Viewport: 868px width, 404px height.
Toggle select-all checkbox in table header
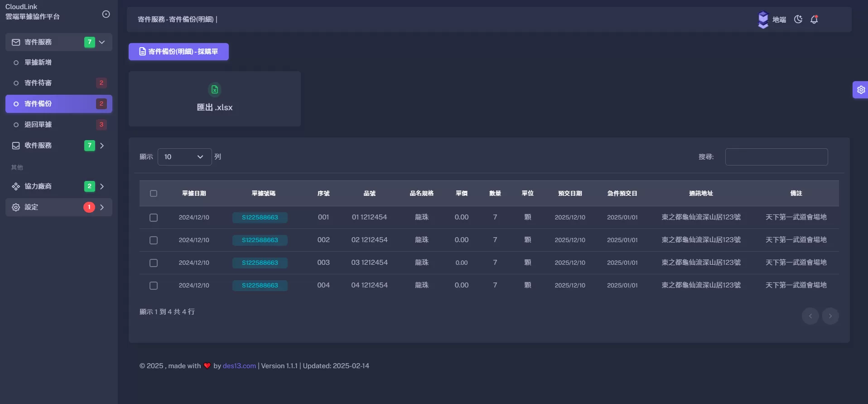(154, 194)
